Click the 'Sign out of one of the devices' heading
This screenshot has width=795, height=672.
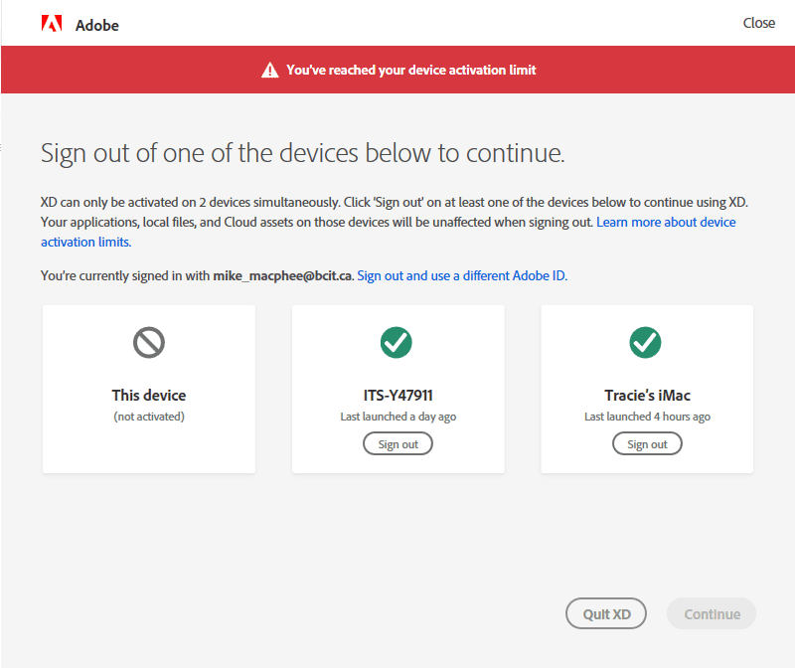(x=303, y=153)
